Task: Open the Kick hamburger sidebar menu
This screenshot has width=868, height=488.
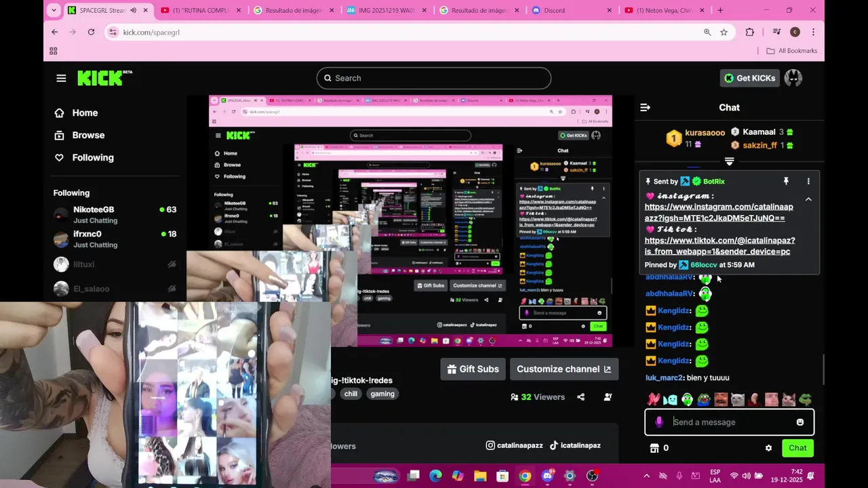Action: (61, 78)
